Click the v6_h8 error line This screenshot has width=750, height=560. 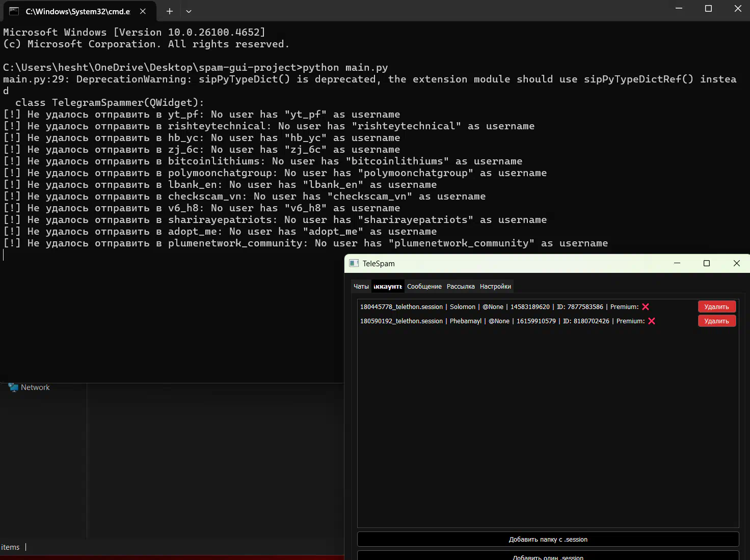point(202,208)
